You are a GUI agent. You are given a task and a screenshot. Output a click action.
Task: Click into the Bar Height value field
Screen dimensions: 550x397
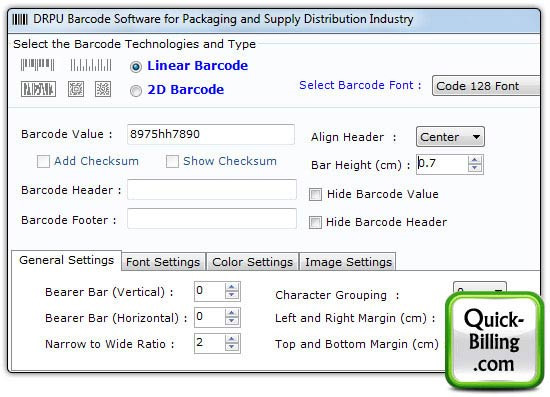pyautogui.click(x=442, y=164)
